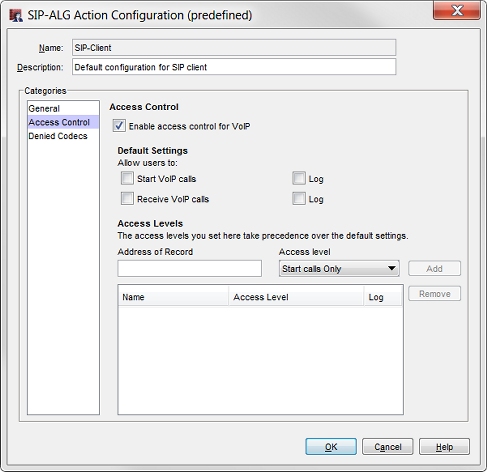Image resolution: width=487 pixels, height=472 pixels.
Task: Select Access Control category
Action: pos(63,122)
